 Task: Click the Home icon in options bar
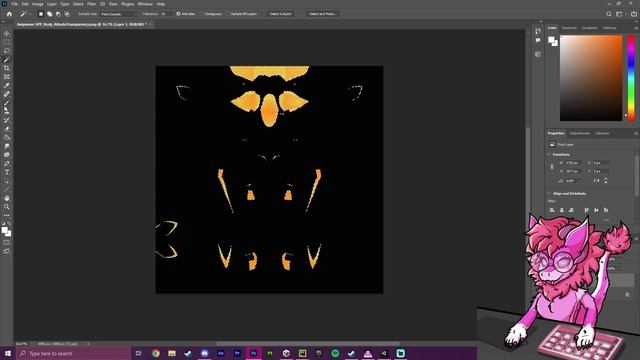click(x=9, y=14)
